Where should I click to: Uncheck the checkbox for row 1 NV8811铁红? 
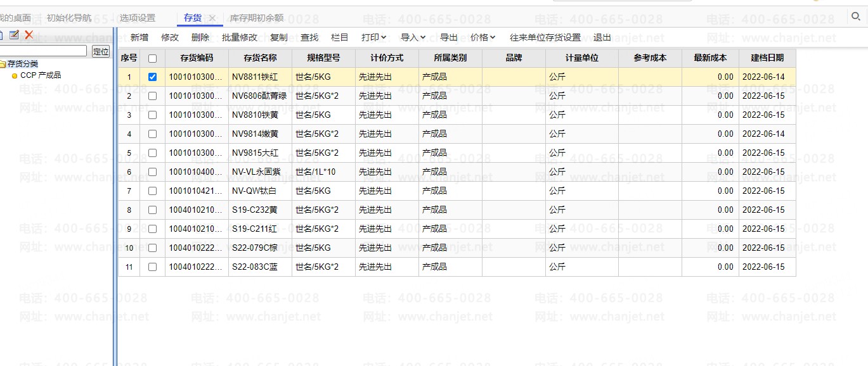tap(152, 77)
